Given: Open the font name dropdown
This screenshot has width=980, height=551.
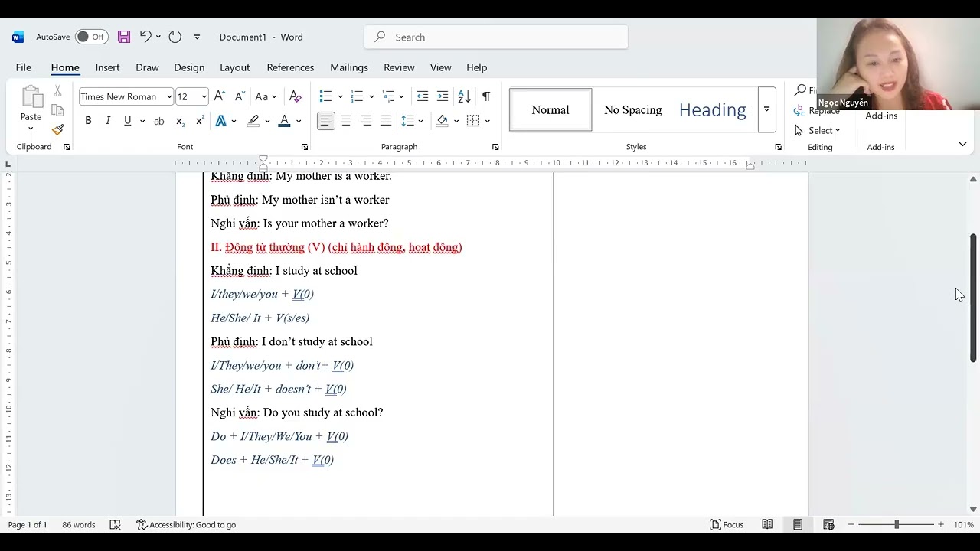Looking at the screenshot, I should pyautogui.click(x=169, y=96).
